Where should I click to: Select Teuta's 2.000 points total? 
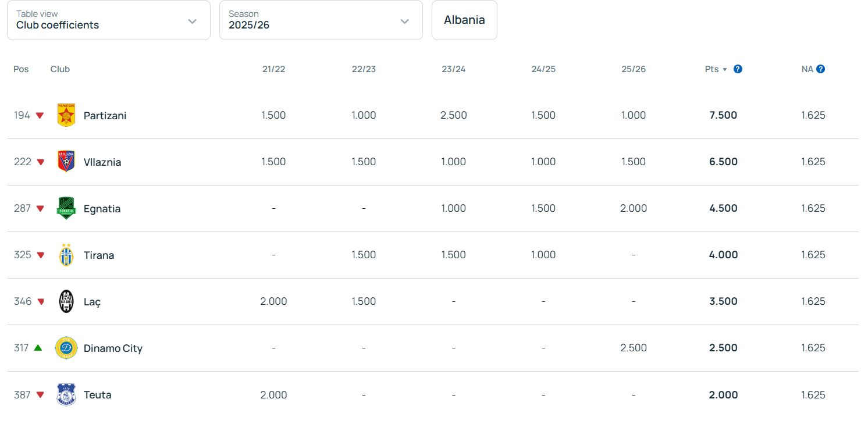723,395
